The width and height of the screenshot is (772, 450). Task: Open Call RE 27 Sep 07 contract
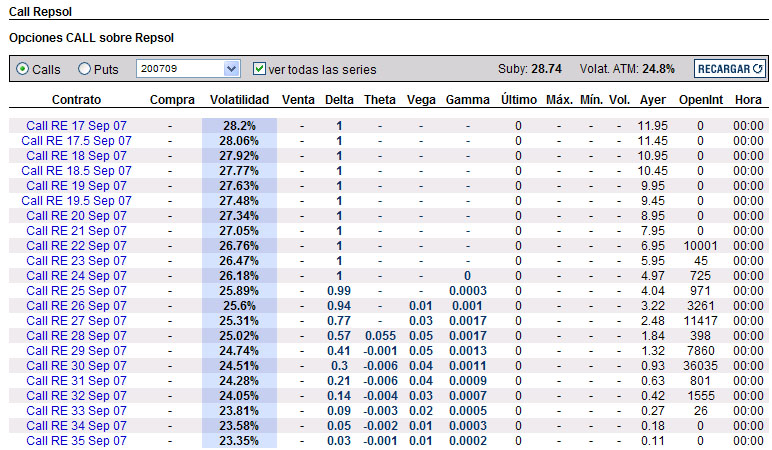(76, 321)
